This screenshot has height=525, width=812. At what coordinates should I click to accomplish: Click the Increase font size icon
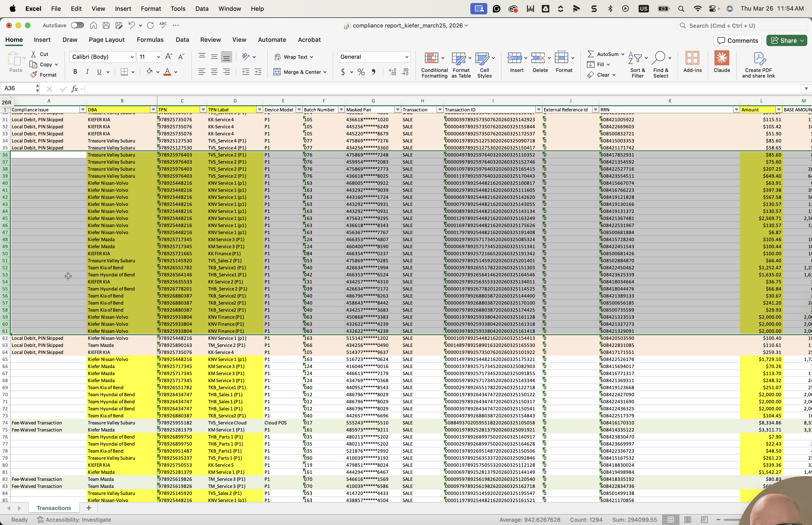click(x=168, y=57)
